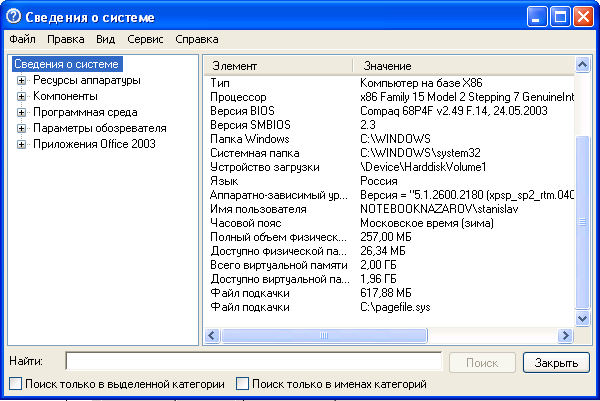Image resolution: width=600 pixels, height=401 pixels.
Task: Click the horizontal scrollbar right arrow
Action: tap(565, 336)
